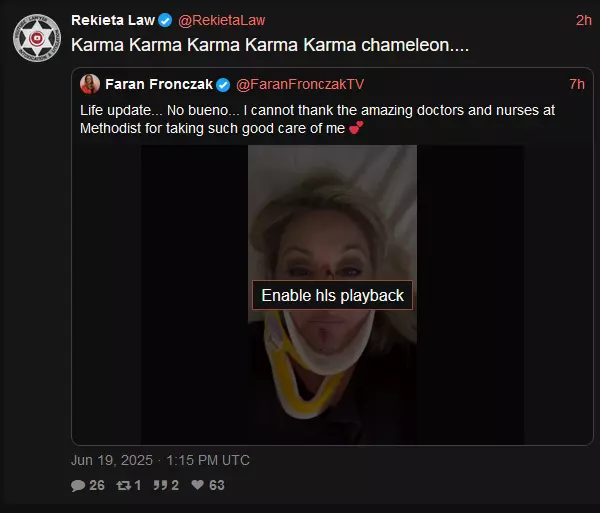This screenshot has height=513, width=600.
Task: Click the Rekieta Law display name
Action: (113, 20)
